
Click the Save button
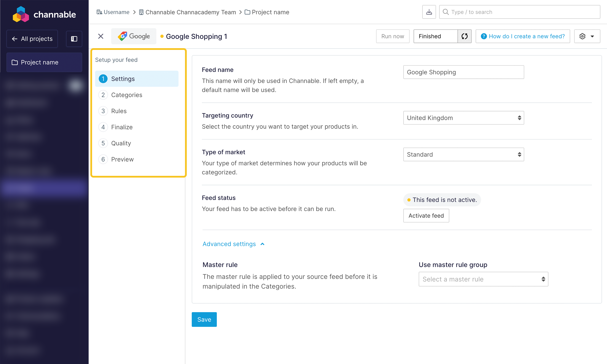204,319
